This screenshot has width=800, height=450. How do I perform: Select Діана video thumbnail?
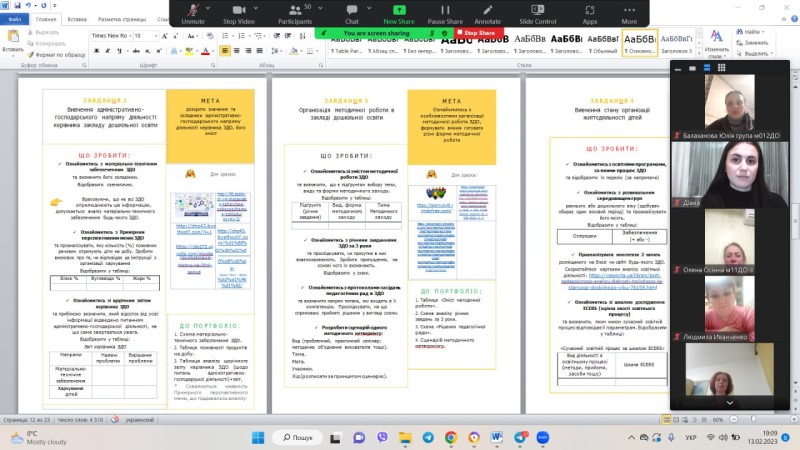[x=730, y=174]
